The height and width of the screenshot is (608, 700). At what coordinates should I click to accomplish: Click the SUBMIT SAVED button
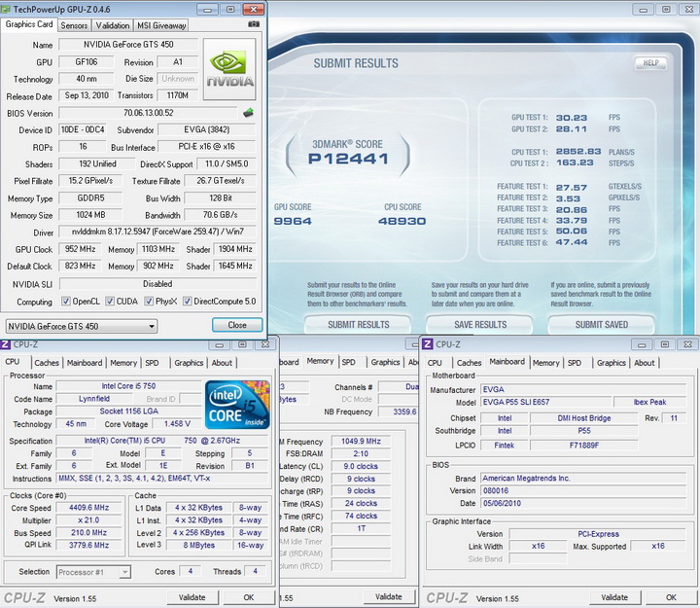(x=602, y=324)
